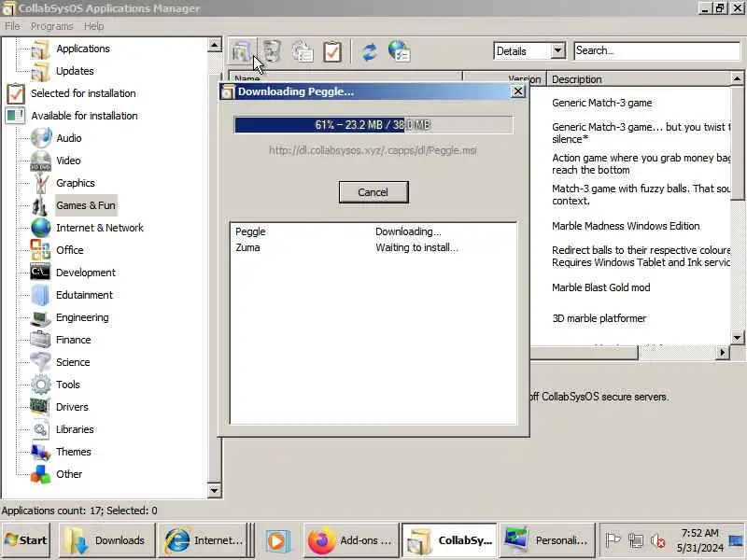Open the File menu
This screenshot has width=747, height=560.
click(x=12, y=26)
